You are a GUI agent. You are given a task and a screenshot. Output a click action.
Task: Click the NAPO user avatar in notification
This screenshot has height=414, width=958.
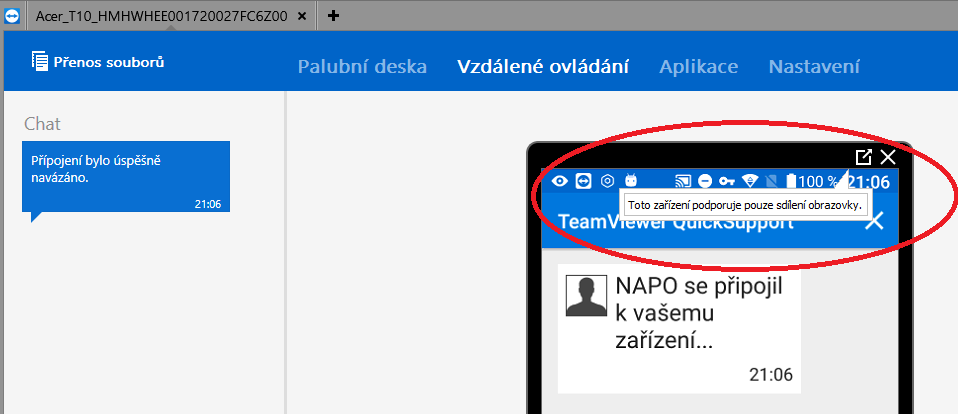(x=587, y=295)
